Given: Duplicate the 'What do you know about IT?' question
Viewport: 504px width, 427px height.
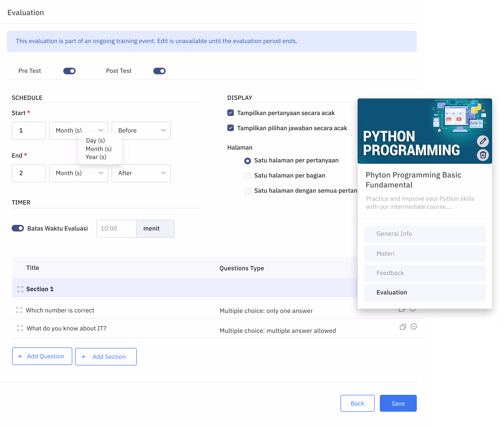Looking at the screenshot, I should (x=403, y=327).
